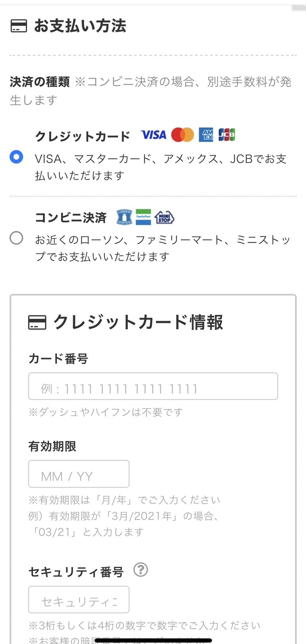
Task: Click the credit card description text
Action: 160,167
